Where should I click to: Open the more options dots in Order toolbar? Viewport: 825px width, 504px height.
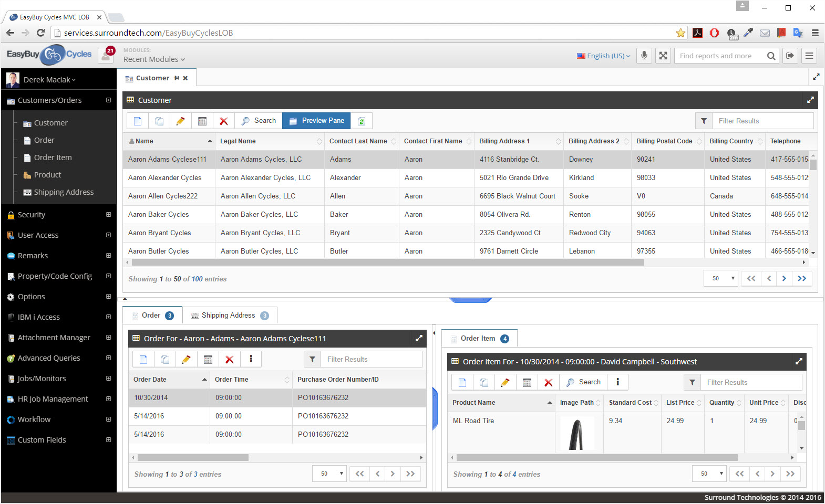pos(251,359)
